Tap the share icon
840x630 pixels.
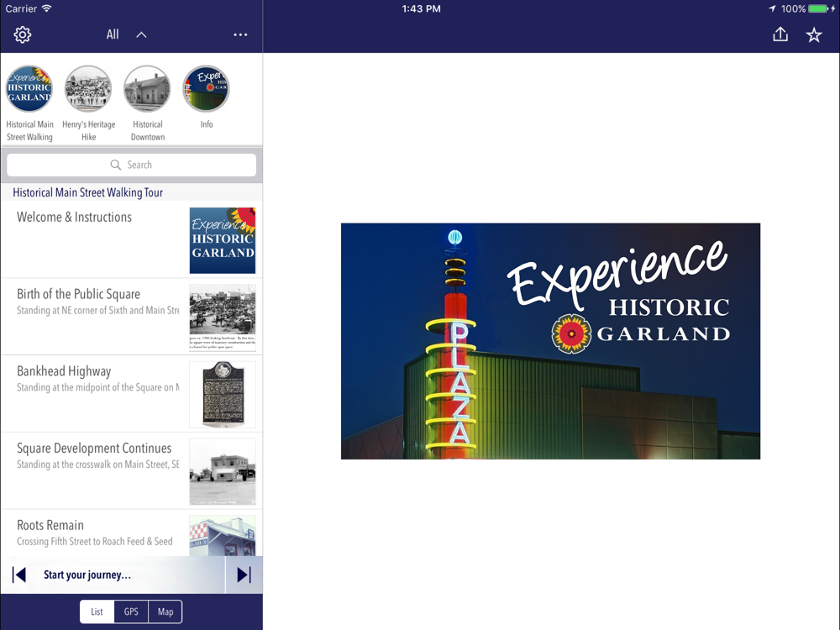point(780,34)
